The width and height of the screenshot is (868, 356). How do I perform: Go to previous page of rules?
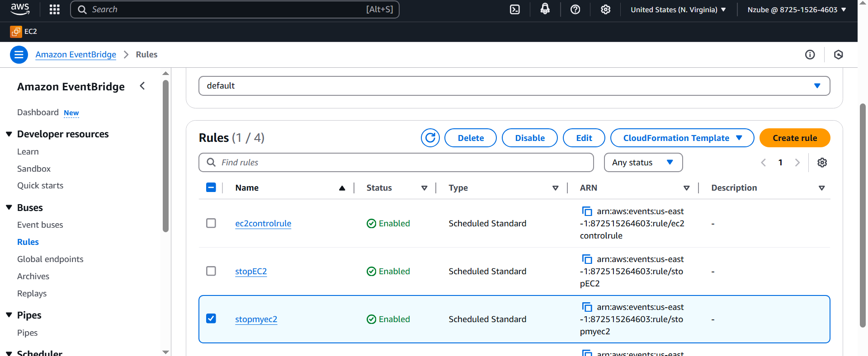(764, 163)
